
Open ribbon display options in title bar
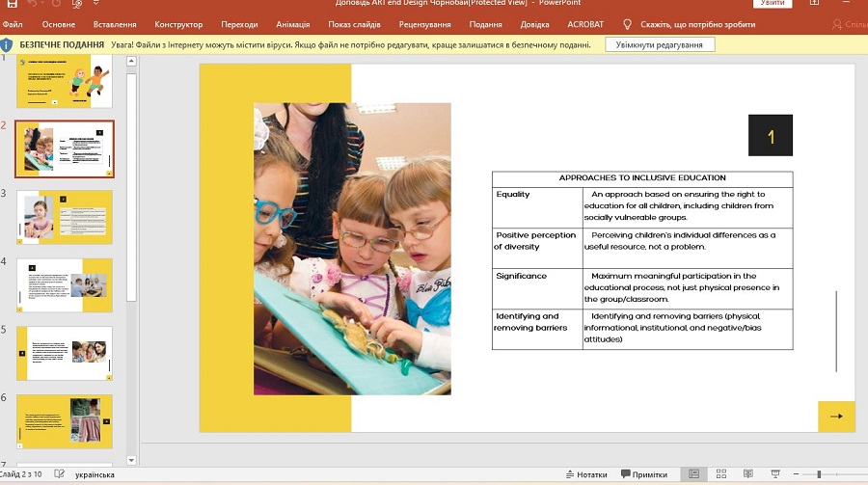click(x=814, y=3)
